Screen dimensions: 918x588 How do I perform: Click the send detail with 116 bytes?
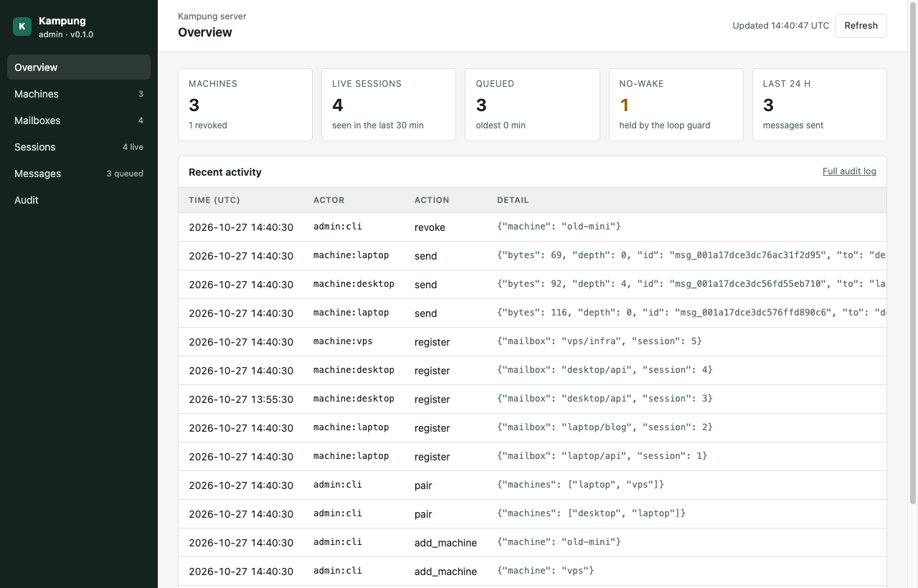pyautogui.click(x=691, y=313)
